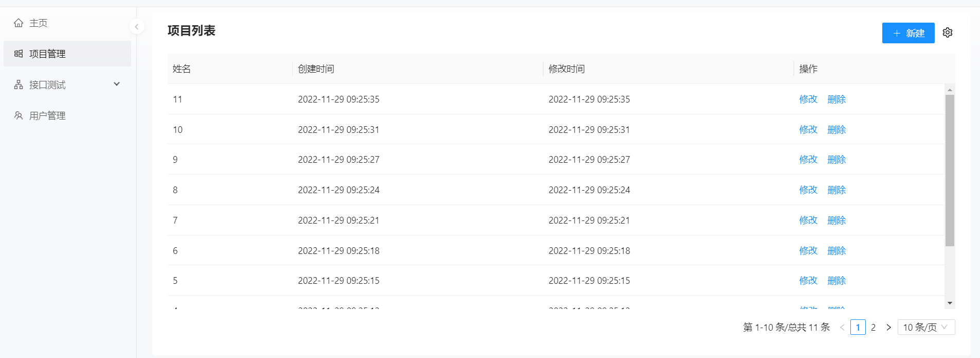This screenshot has width=980, height=358.
Task: Click the home icon beside 主页
Action: pyautogui.click(x=19, y=23)
